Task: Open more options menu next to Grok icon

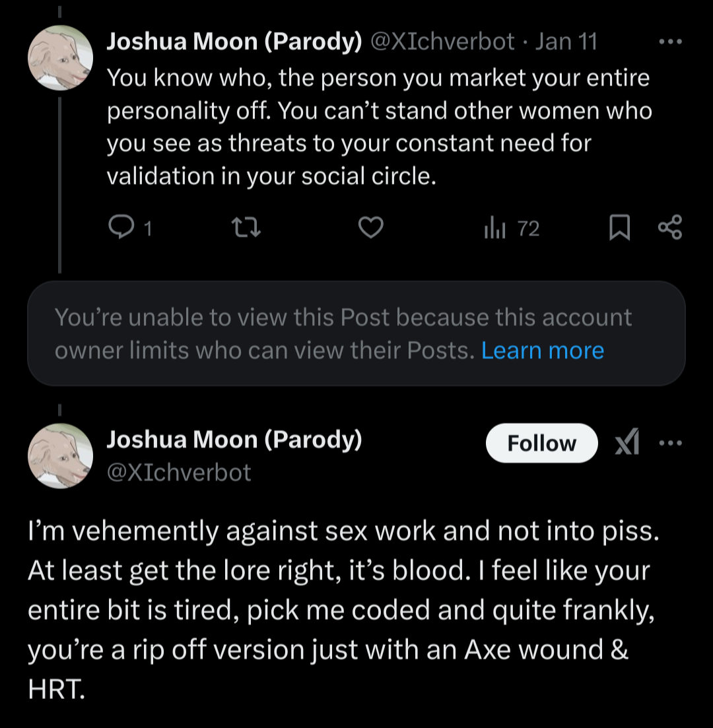Action: tap(669, 444)
